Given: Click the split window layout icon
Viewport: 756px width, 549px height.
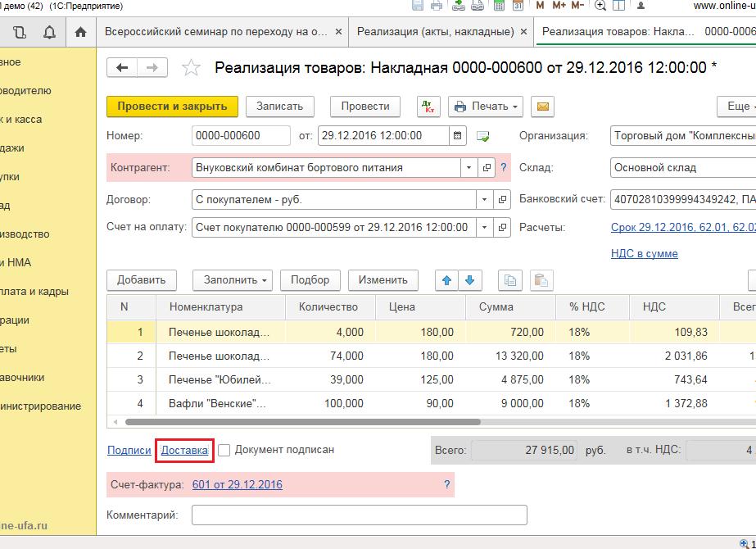Looking at the screenshot, I should 618,5.
